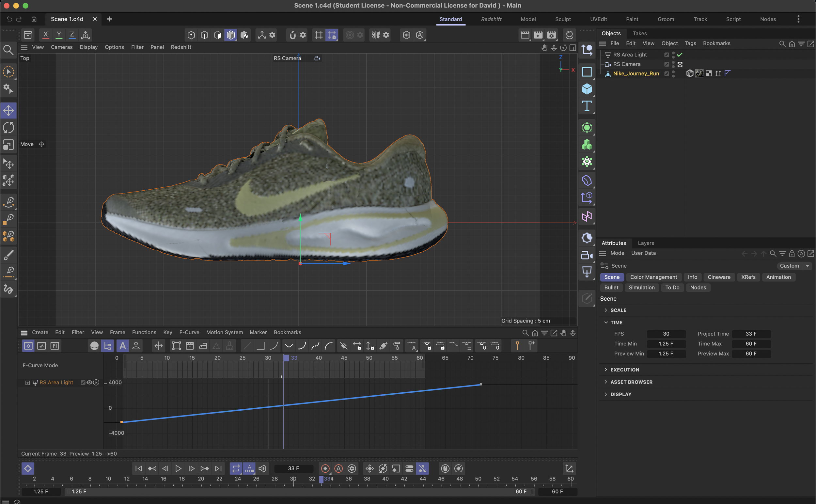816x504 pixels.
Task: Toggle coordinate system world/object icon
Action: (85, 35)
